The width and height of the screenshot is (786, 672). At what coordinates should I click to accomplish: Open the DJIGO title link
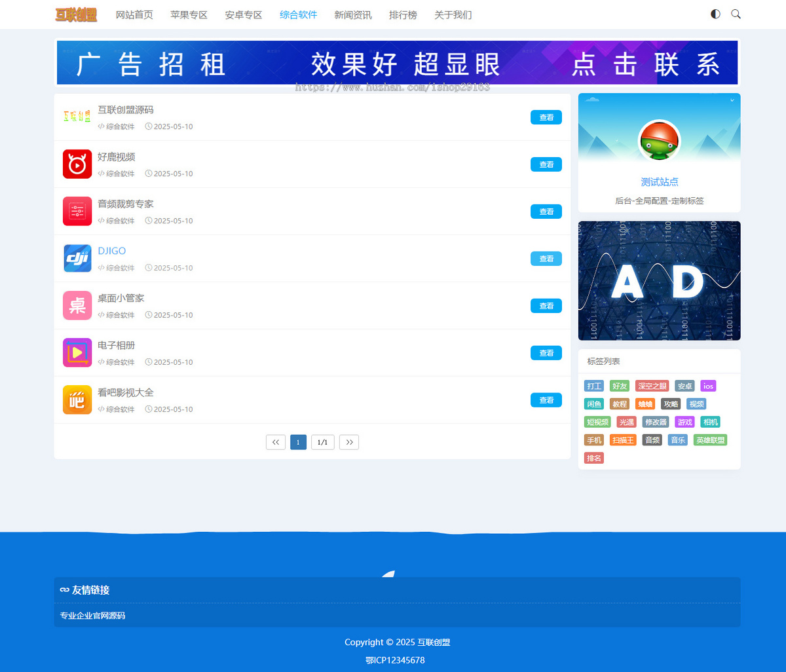[x=112, y=251]
